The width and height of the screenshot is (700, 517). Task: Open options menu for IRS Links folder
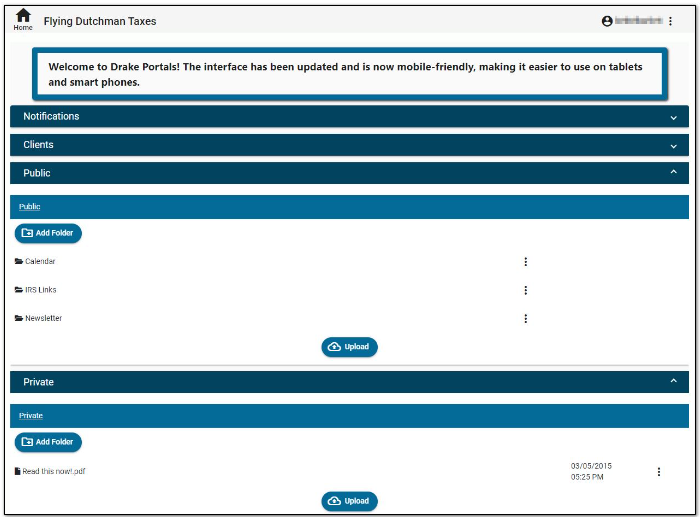click(x=525, y=290)
